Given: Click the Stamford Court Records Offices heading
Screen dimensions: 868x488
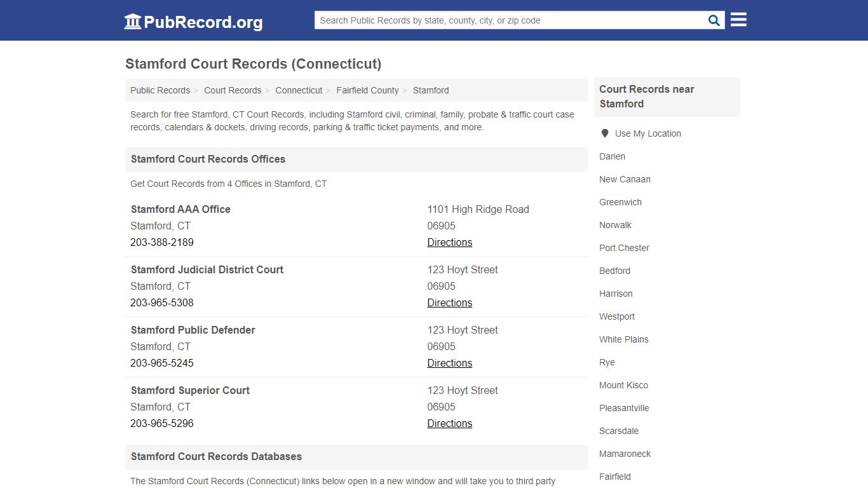Looking at the screenshot, I should pos(208,159).
